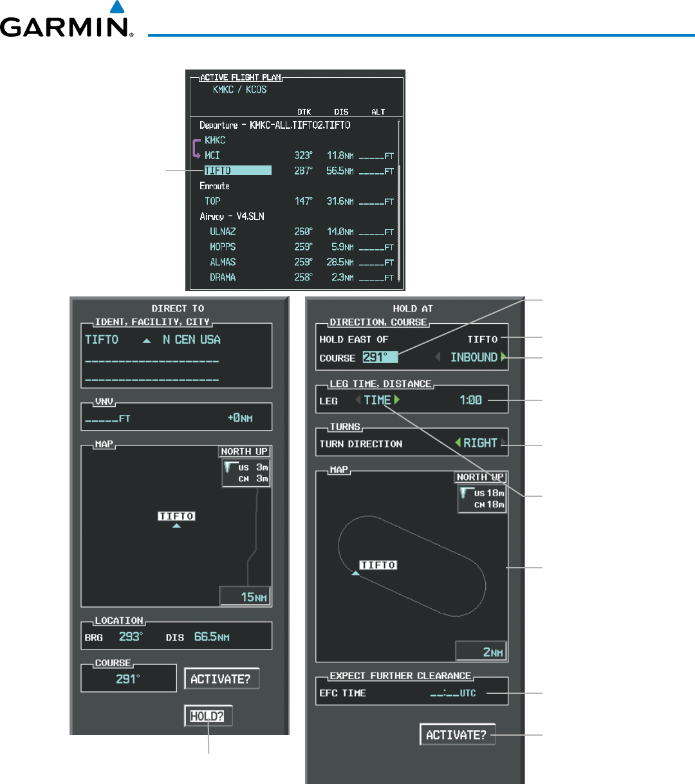Click the Departure KMKC-ALL.TIFTO2.TIFTO header
The width and height of the screenshot is (695, 784).
(x=275, y=126)
